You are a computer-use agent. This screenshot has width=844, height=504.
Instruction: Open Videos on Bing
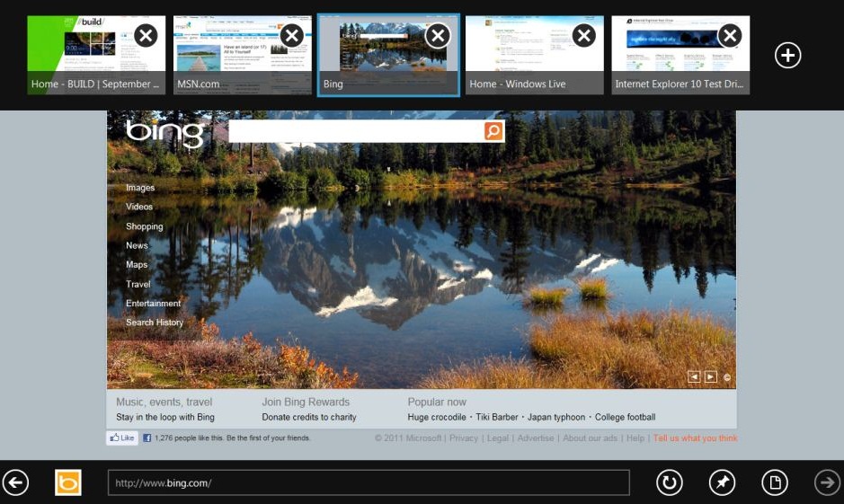pos(139,207)
